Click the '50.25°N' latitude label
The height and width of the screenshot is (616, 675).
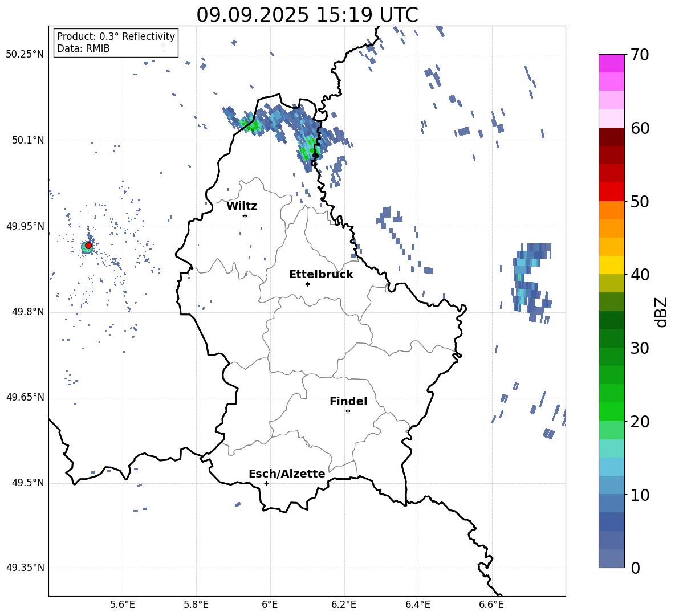coord(25,55)
